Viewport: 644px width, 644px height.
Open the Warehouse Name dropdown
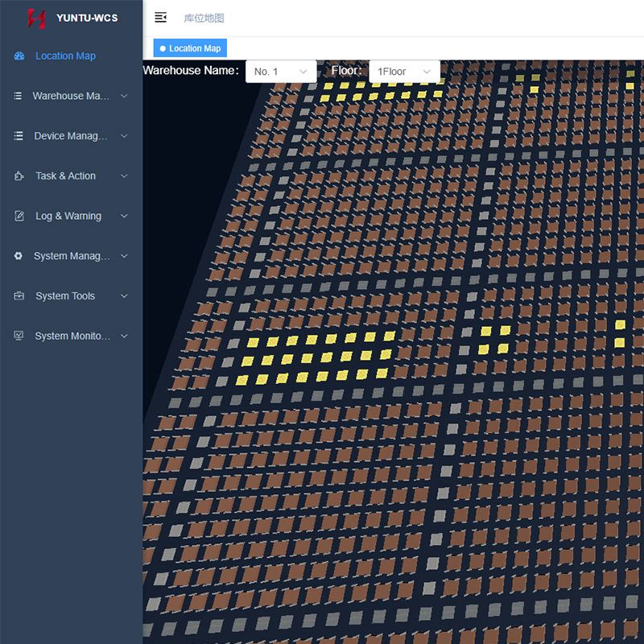pos(280,72)
